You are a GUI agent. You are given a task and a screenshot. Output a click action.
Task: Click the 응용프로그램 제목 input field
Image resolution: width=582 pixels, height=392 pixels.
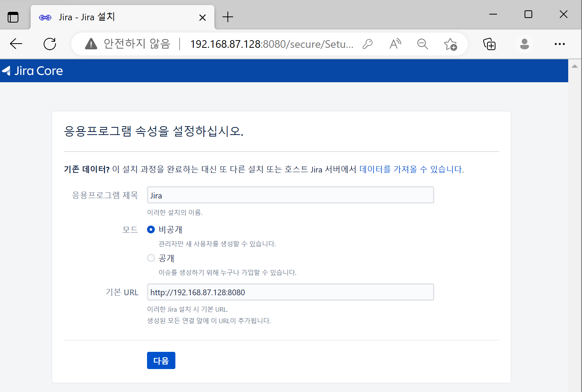pos(291,195)
